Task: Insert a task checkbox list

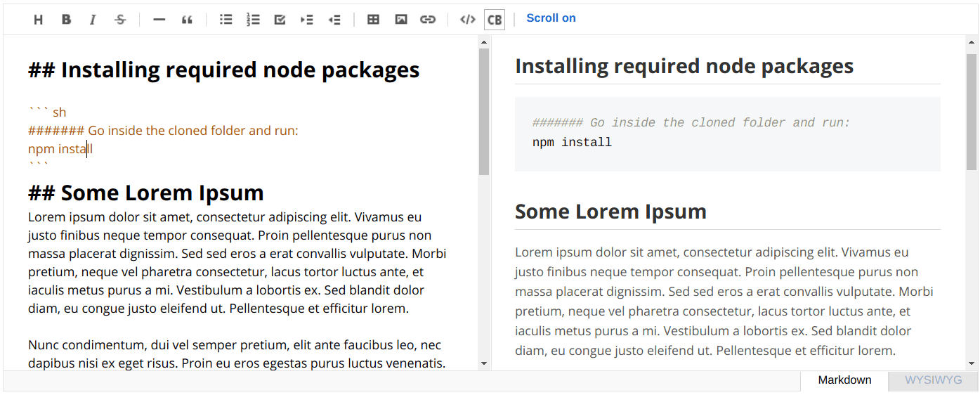Action: [280, 20]
